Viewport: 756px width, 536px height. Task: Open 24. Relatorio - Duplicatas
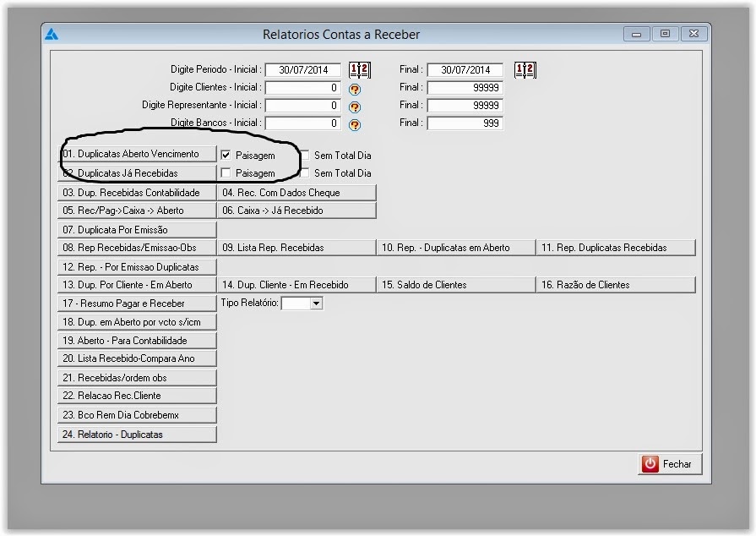(137, 435)
